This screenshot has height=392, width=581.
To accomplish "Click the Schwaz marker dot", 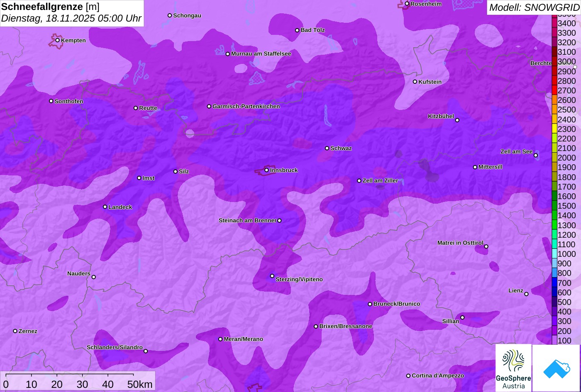I will (x=327, y=148).
